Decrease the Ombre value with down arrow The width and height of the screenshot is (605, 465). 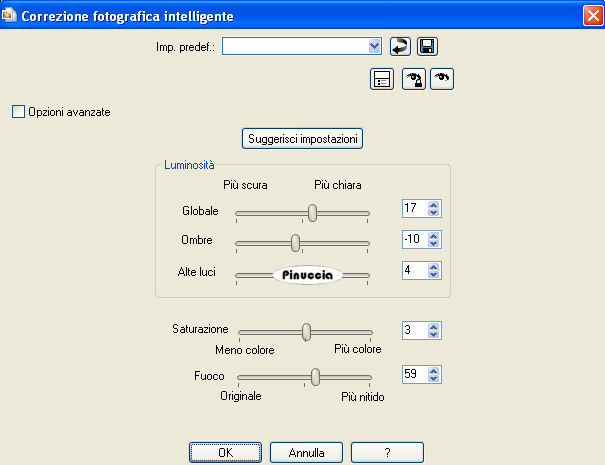click(434, 245)
